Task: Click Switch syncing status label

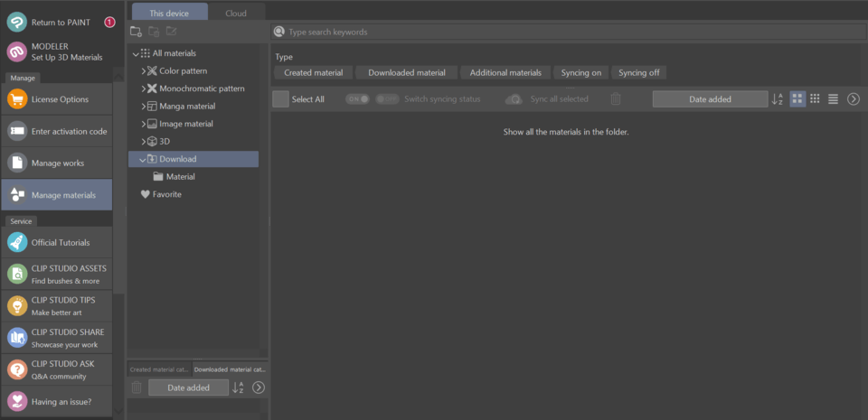Action: pyautogui.click(x=442, y=99)
